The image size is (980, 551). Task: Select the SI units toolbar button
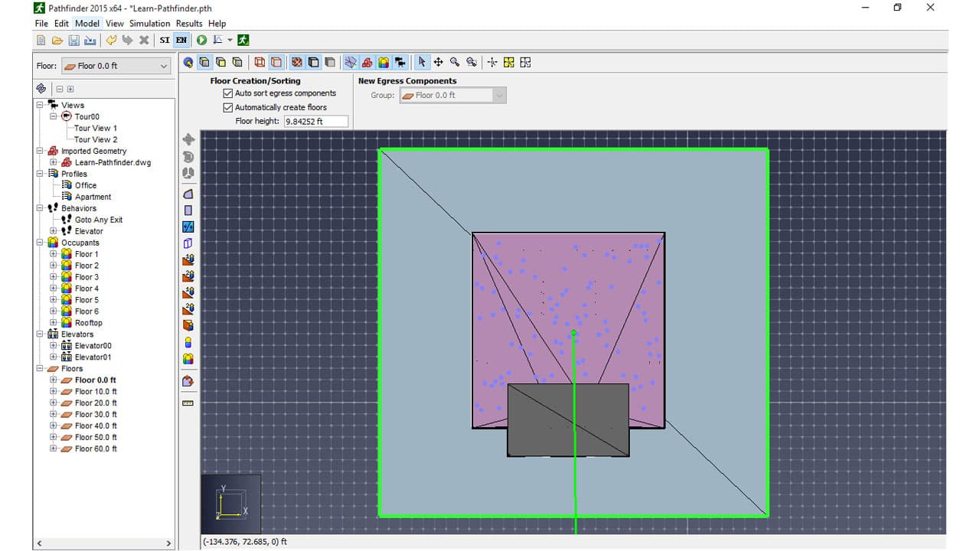pyautogui.click(x=165, y=40)
